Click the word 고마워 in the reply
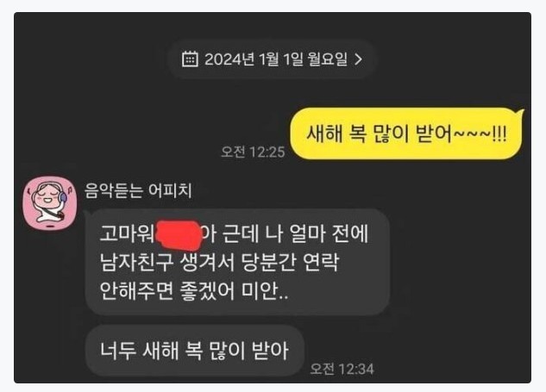The image size is (546, 392). click(x=127, y=233)
